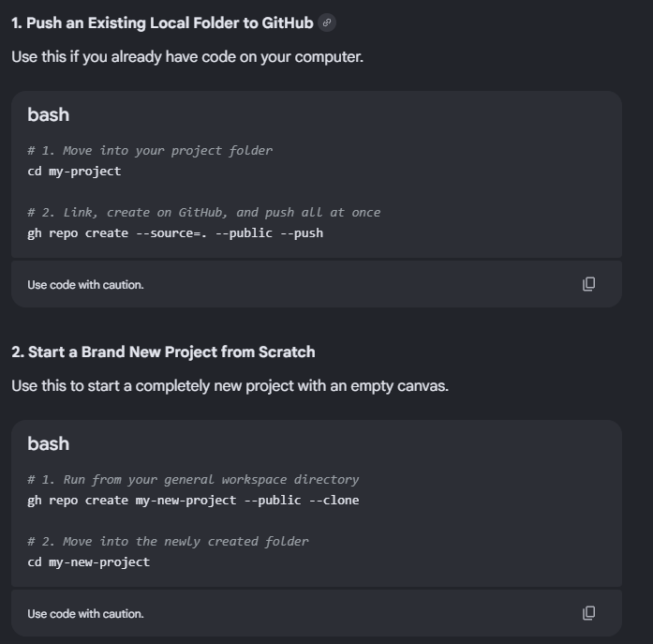This screenshot has height=644, width=653.
Task: Click 'Use code with caution.' under first block
Action: point(85,285)
